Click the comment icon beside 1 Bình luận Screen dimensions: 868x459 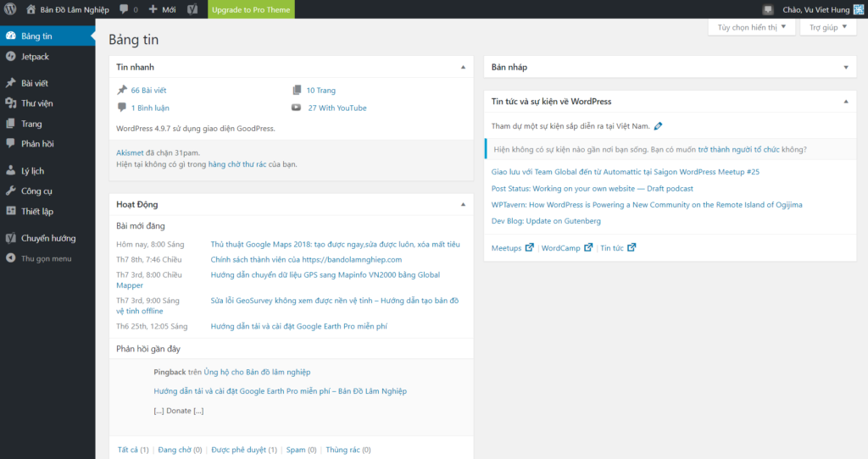click(x=122, y=108)
